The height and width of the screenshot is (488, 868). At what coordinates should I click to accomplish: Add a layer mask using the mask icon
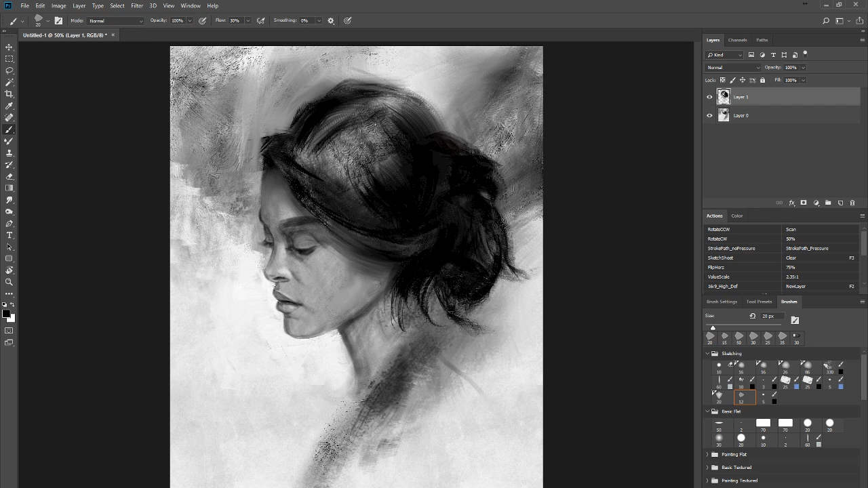click(x=804, y=203)
